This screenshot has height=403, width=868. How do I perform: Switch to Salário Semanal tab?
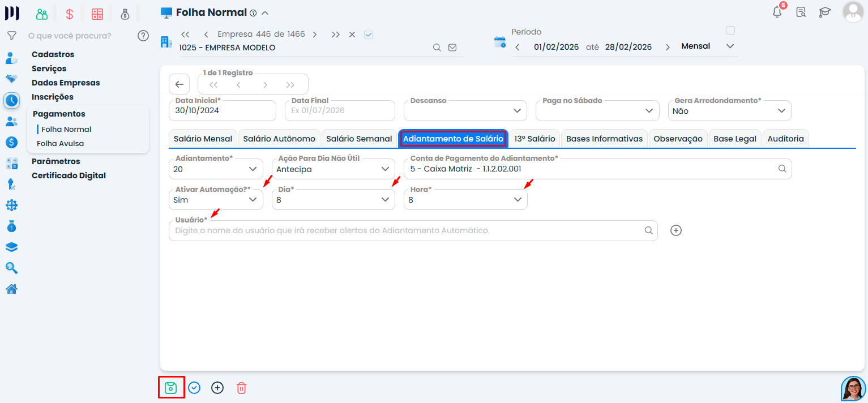pos(359,139)
